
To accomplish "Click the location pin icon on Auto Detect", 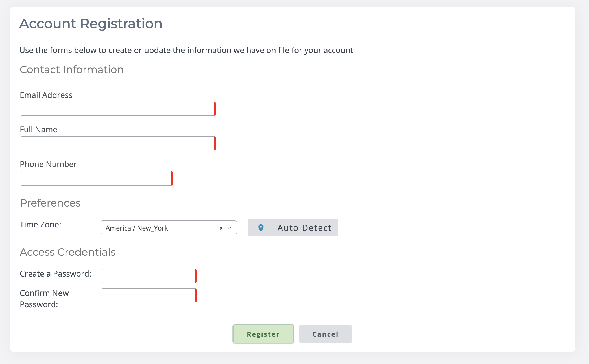I will click(261, 228).
